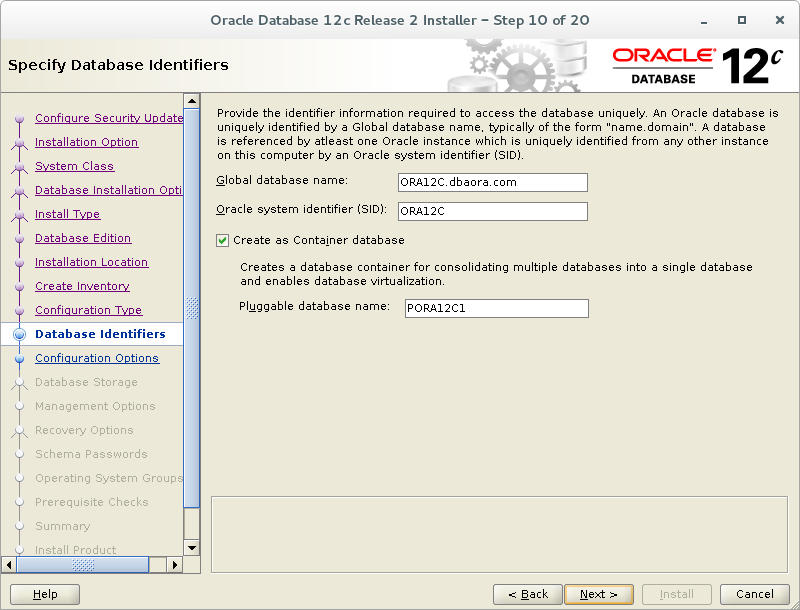
Task: Click the step list scroll left arrow
Action: (x=9, y=565)
